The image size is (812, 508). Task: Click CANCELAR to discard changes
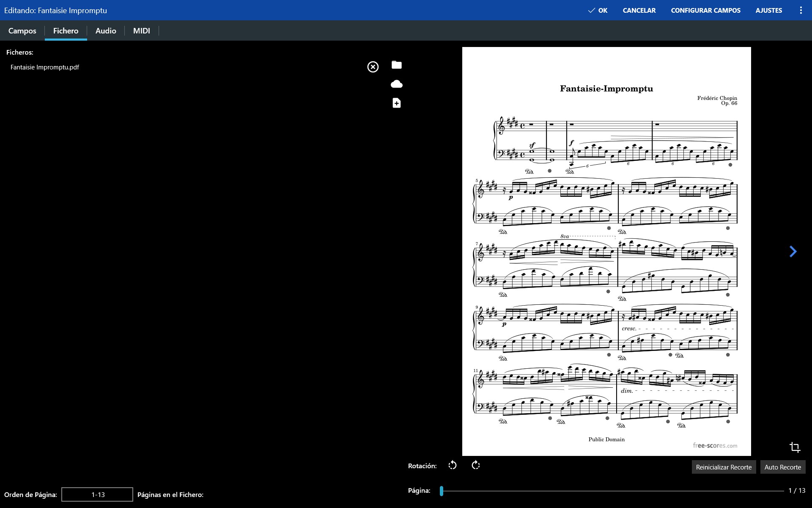639,10
